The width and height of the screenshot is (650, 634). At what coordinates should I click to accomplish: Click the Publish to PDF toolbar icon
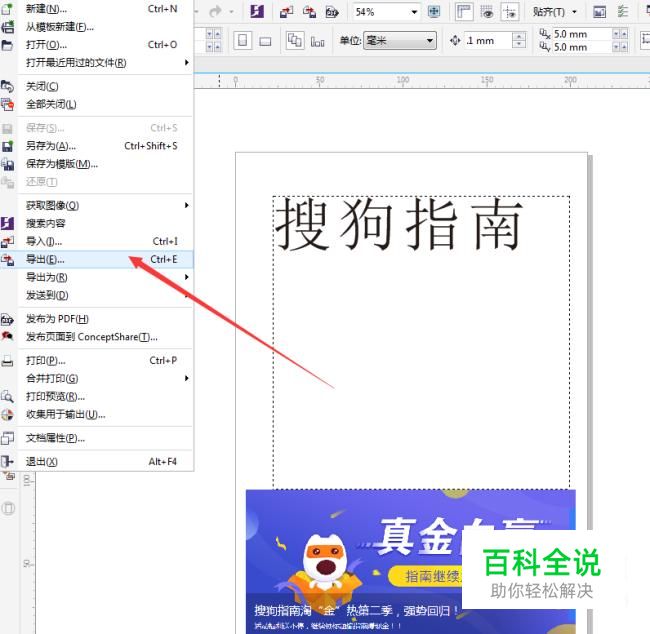(332, 12)
